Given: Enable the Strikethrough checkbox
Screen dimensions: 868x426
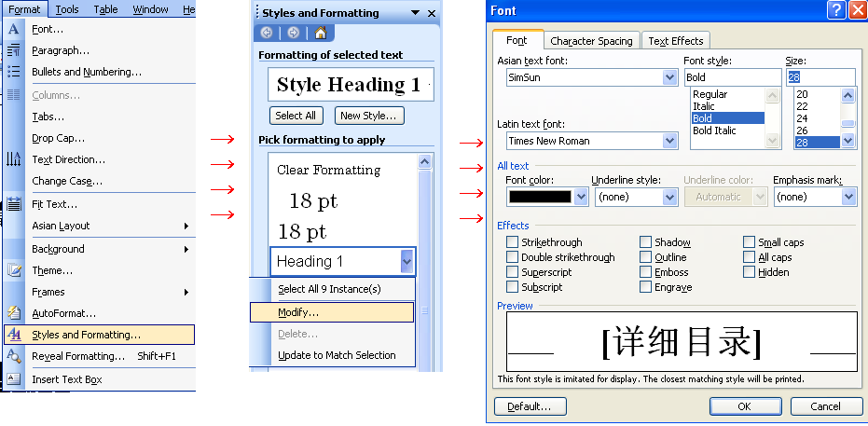Looking at the screenshot, I should point(512,242).
